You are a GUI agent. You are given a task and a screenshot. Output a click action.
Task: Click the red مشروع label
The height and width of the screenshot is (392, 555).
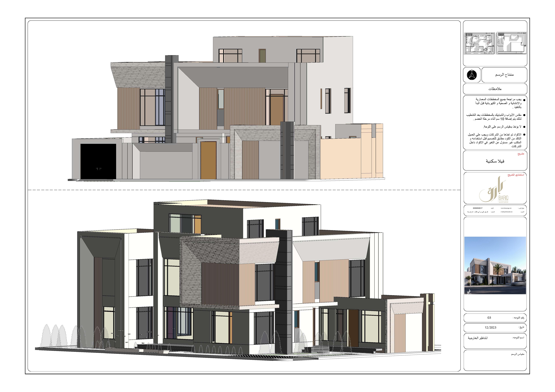coord(521,154)
